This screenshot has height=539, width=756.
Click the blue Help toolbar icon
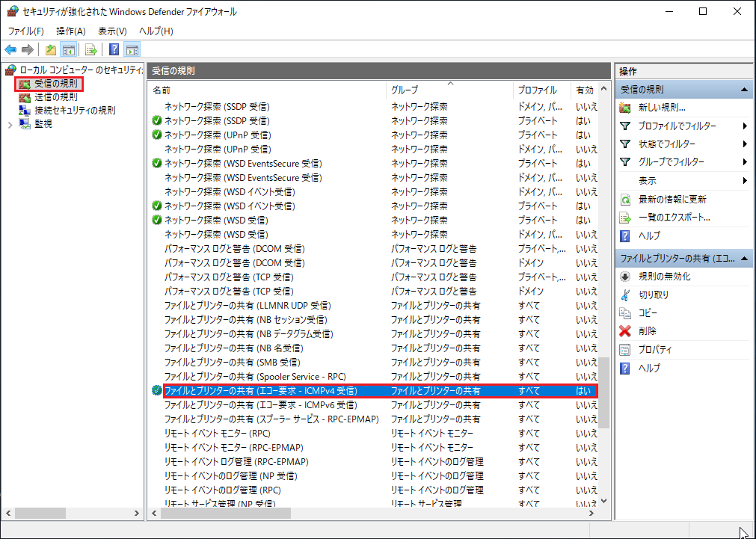click(114, 49)
